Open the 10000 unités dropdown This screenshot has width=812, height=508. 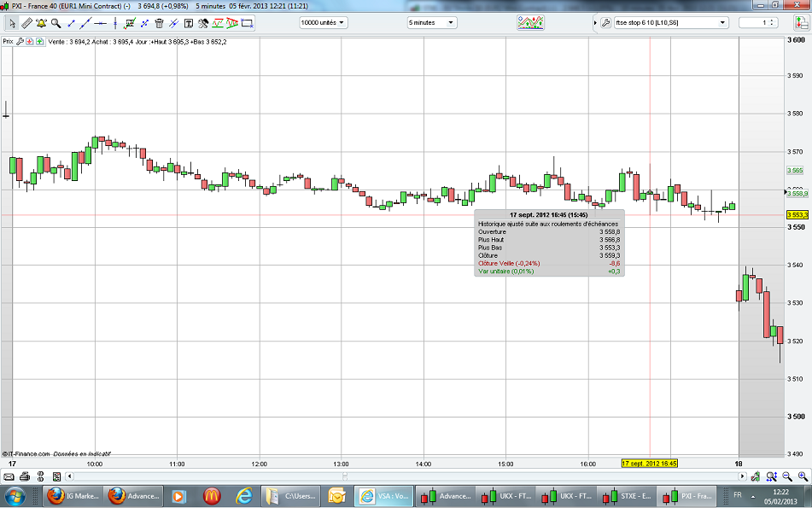click(323, 23)
